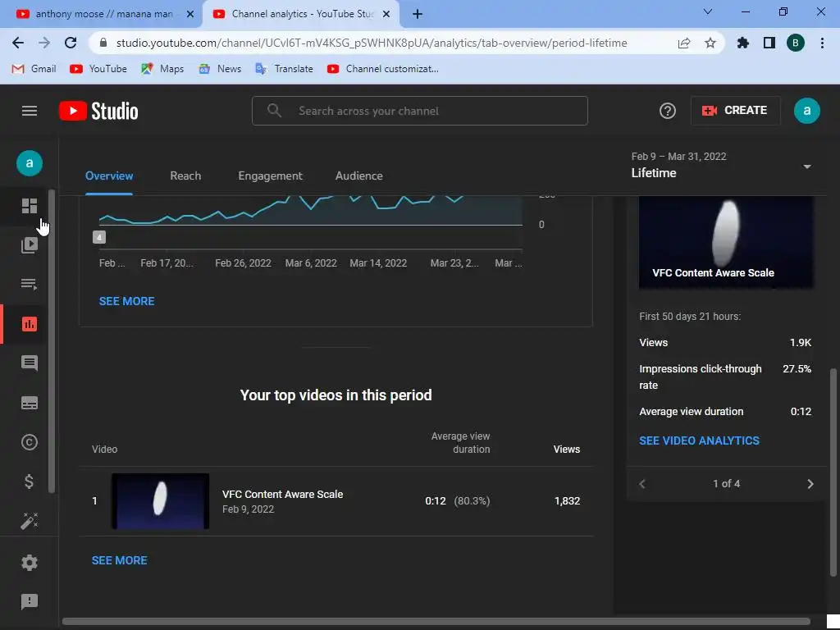Open the Translate bookmark
This screenshot has width=840, height=630.
click(284, 69)
